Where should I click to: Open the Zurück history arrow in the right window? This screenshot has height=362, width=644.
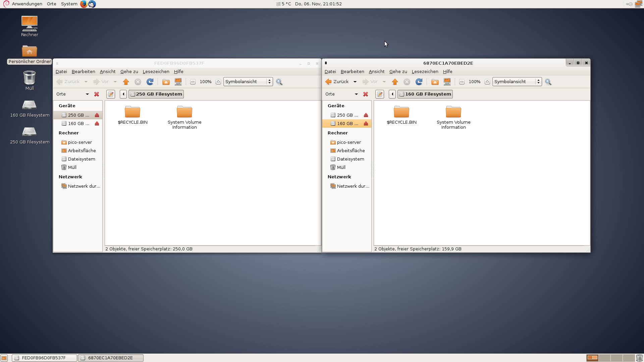pos(355,82)
